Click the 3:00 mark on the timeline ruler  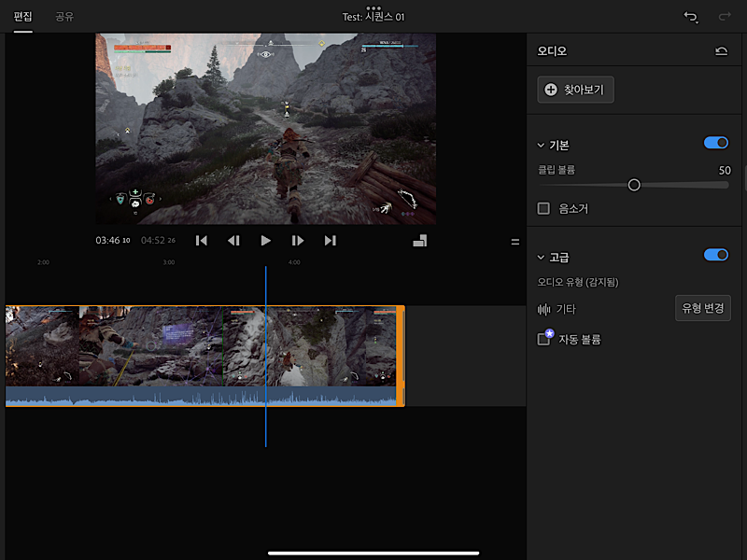(169, 262)
